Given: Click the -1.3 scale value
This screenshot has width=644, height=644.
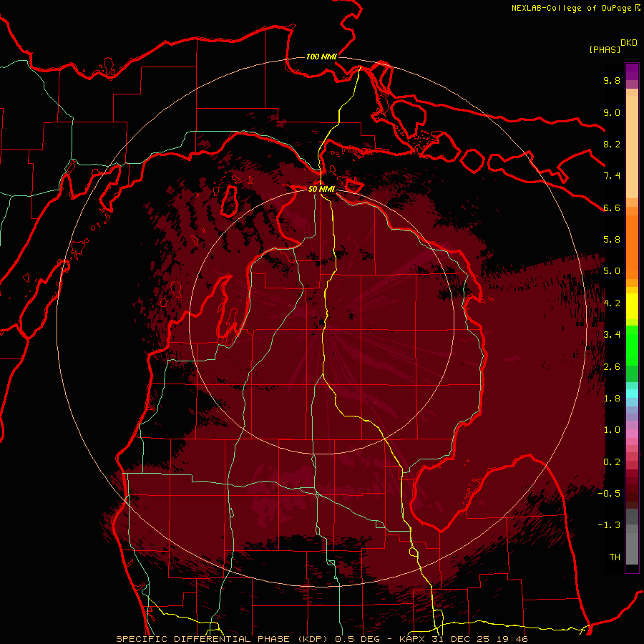Looking at the screenshot, I should click(x=609, y=525).
